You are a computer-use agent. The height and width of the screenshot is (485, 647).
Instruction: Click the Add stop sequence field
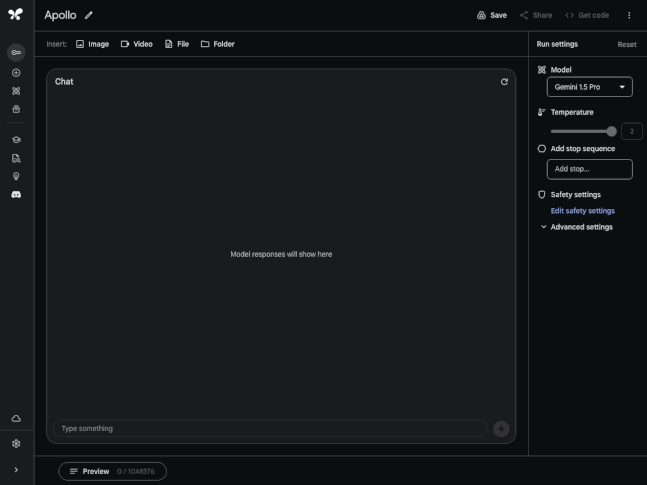(x=589, y=169)
